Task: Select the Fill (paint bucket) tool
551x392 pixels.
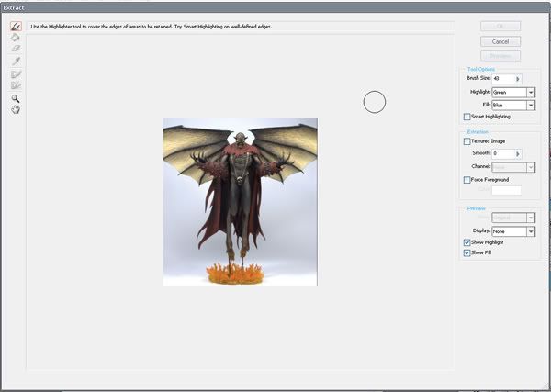Action: click(16, 38)
